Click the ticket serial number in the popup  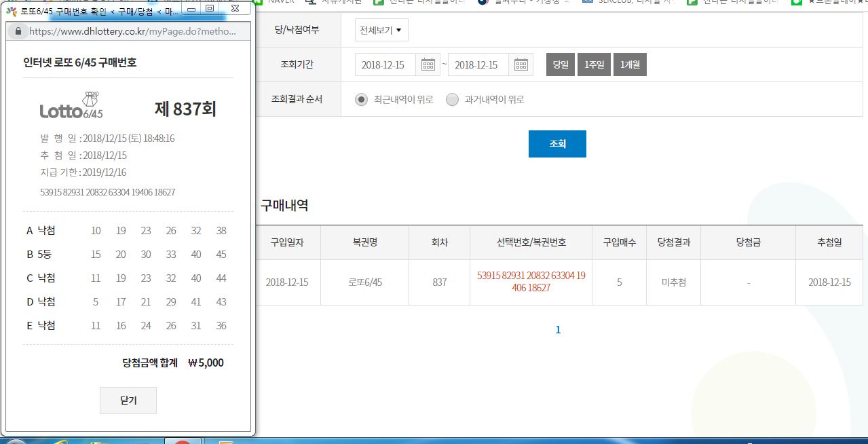[x=108, y=192]
